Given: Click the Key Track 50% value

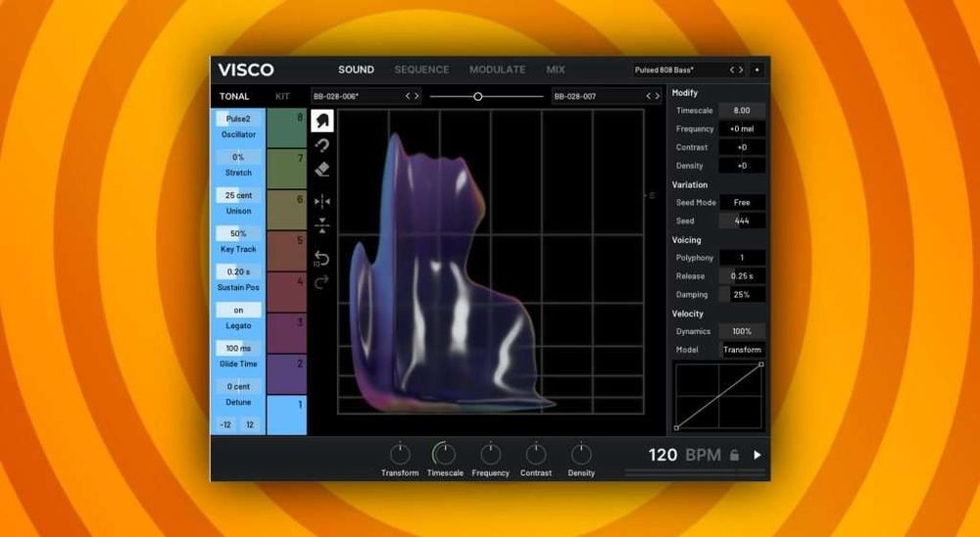Looking at the screenshot, I should tap(238, 233).
